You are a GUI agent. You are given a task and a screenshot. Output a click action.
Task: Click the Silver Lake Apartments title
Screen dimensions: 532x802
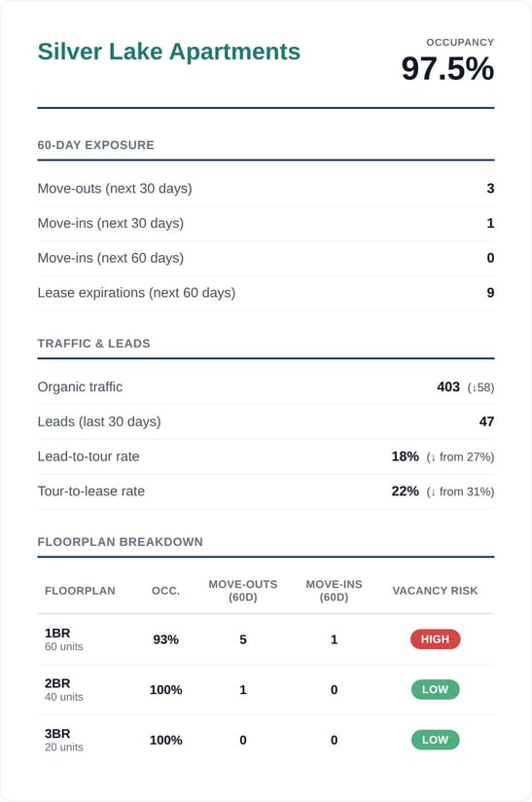168,52
